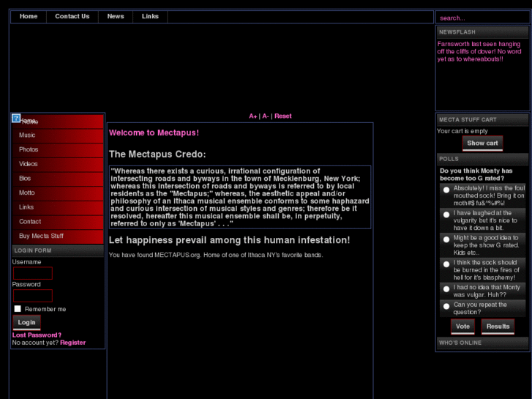Open Photos from the sidebar menu
This screenshot has width=532, height=399.
coord(58,149)
